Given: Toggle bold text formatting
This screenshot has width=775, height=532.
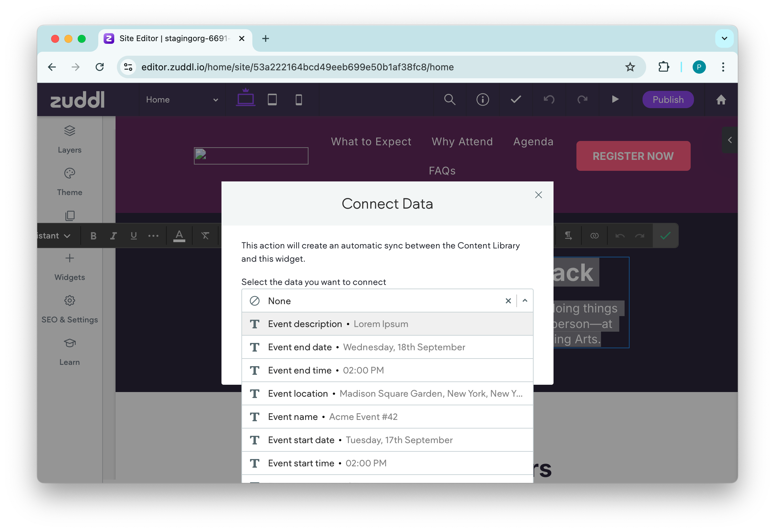Looking at the screenshot, I should click(93, 236).
